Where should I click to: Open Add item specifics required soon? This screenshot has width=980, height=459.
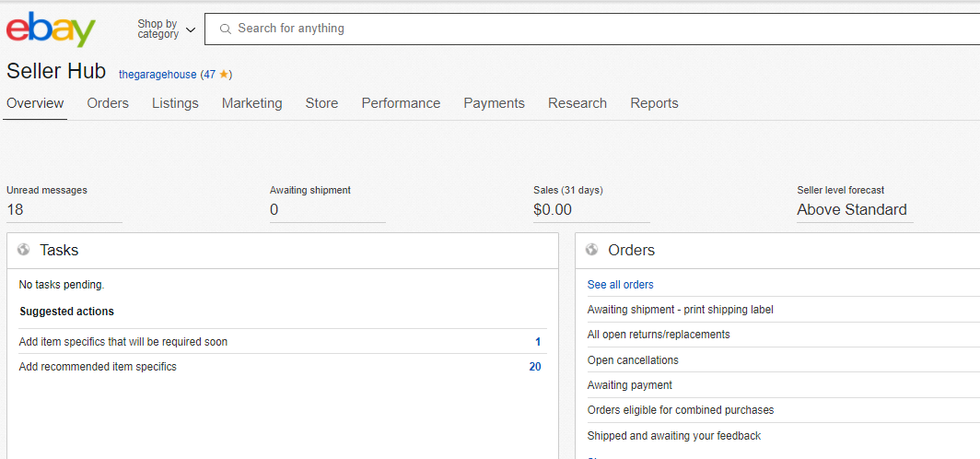coord(123,342)
